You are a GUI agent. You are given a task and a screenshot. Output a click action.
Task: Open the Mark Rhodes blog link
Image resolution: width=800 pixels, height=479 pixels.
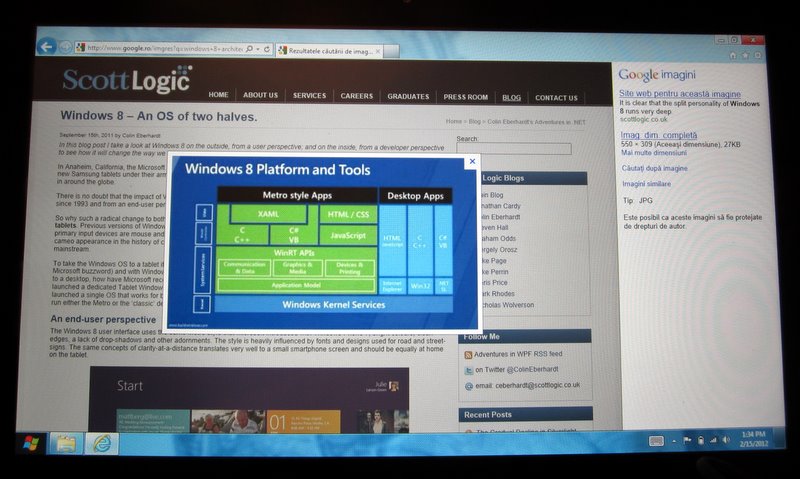click(498, 294)
